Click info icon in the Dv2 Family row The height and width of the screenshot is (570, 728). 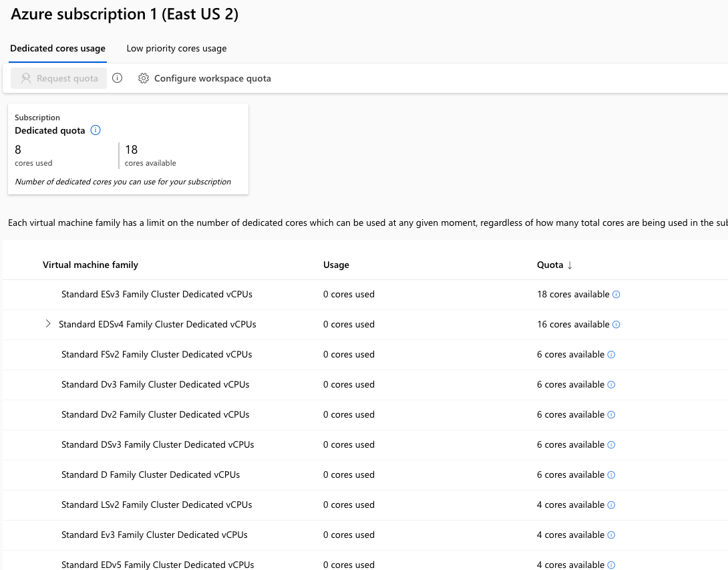point(612,415)
